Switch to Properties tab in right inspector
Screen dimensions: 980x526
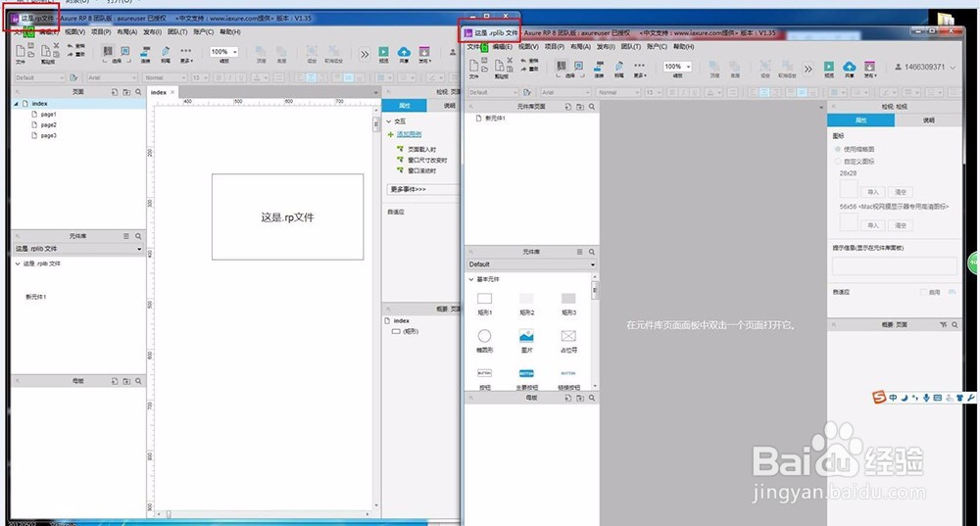coord(860,120)
